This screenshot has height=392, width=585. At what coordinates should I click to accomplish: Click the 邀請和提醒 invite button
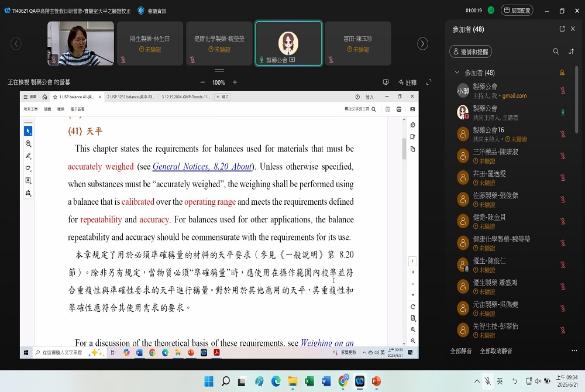[x=471, y=52]
